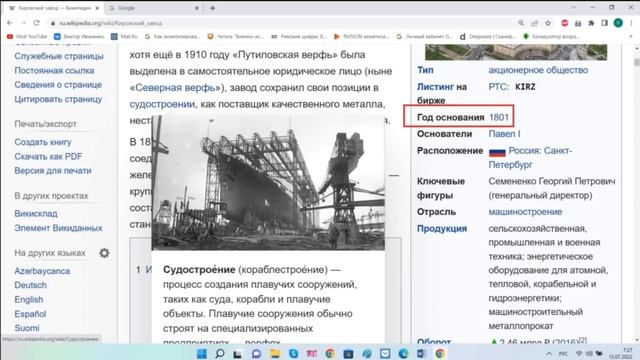The height and width of the screenshot is (360, 640).
Task: Open Сведения о странице link
Action: (58, 85)
